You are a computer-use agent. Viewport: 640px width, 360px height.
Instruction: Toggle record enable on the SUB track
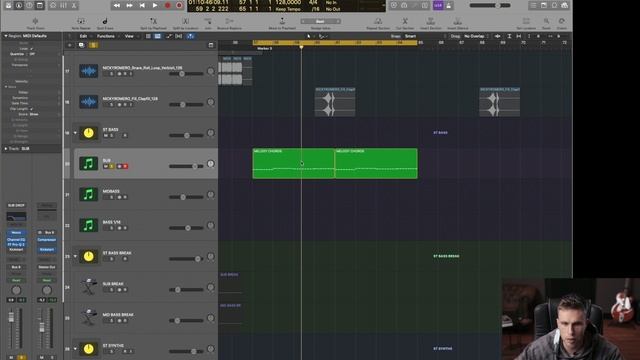[125, 167]
